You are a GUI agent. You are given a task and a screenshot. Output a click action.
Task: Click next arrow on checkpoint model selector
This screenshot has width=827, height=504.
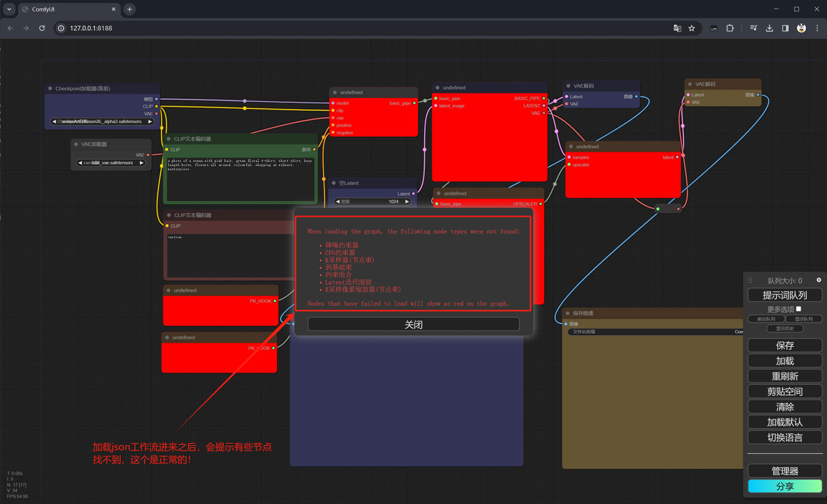pyautogui.click(x=149, y=122)
